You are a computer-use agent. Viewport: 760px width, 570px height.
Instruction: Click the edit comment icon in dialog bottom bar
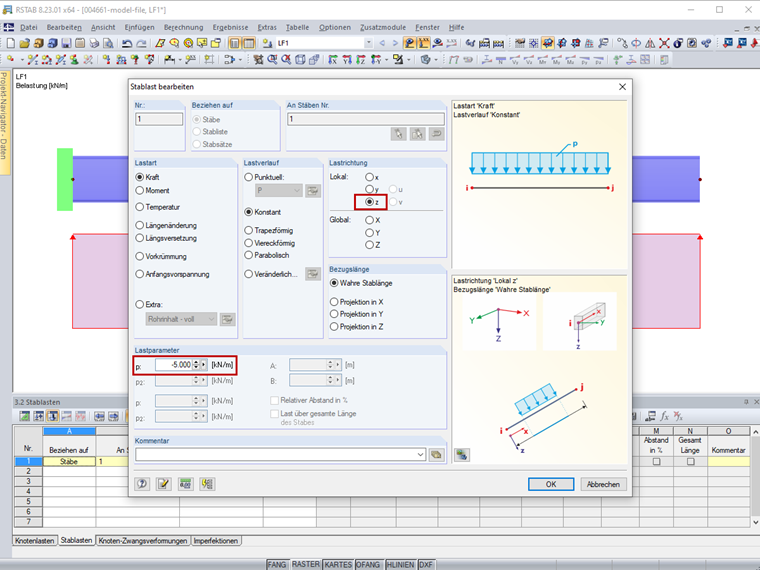(x=164, y=484)
